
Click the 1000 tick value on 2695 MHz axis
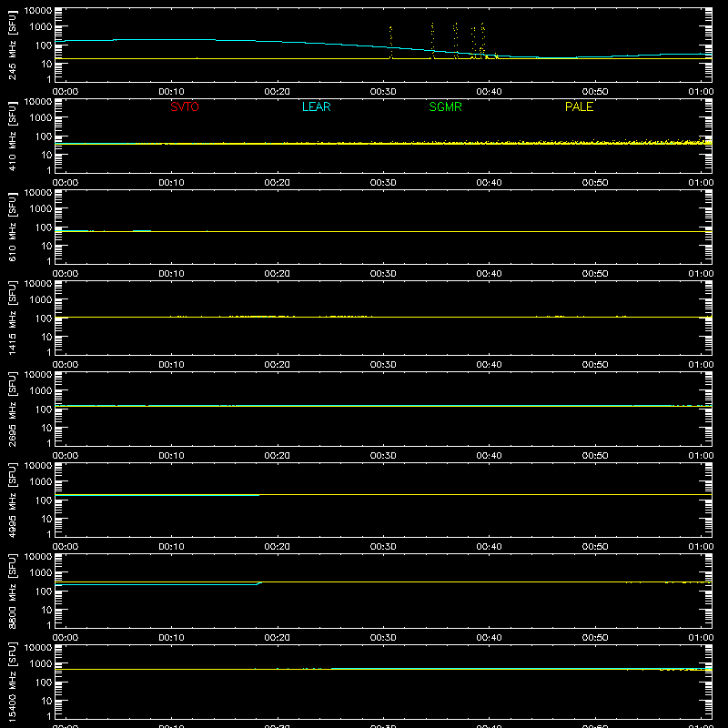[41, 391]
